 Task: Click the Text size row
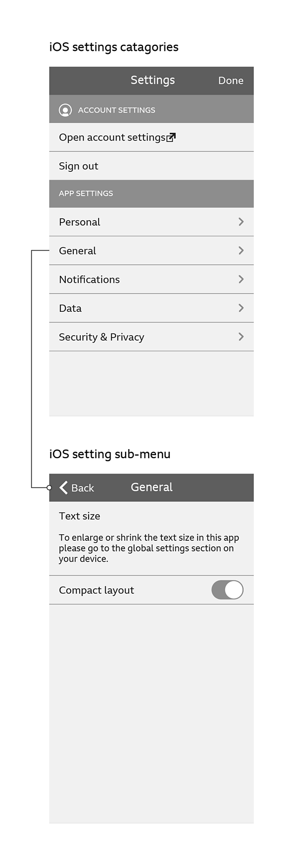point(151,538)
